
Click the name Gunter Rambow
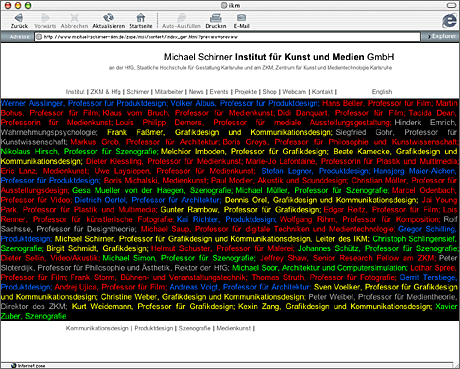189,210
